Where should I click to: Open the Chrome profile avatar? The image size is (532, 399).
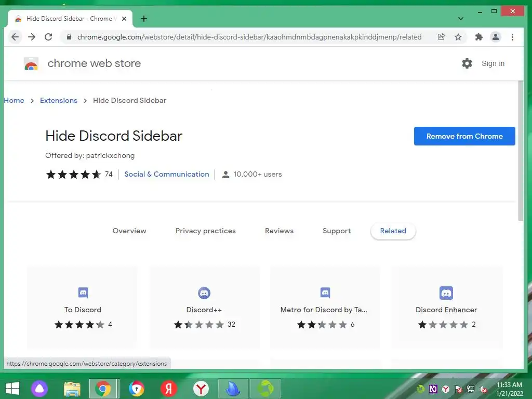point(495,37)
